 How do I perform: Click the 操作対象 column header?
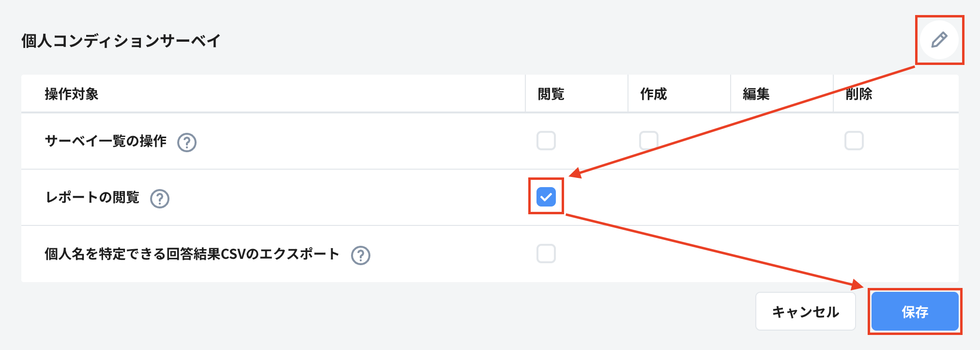[x=72, y=94]
